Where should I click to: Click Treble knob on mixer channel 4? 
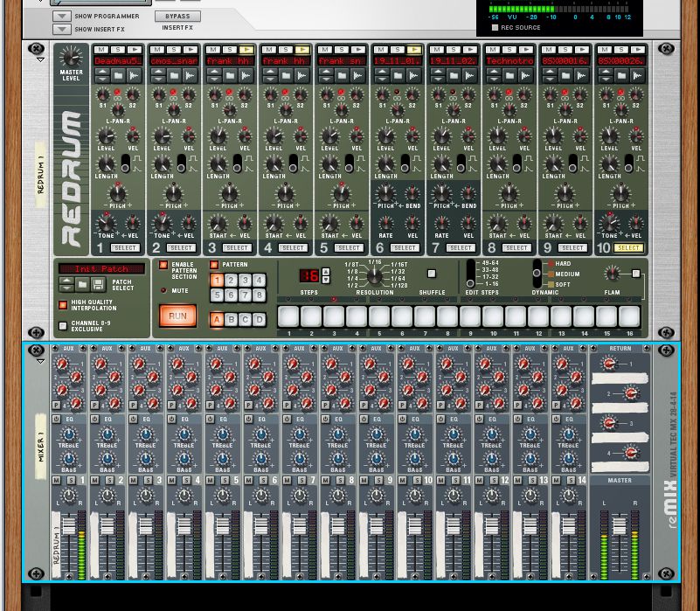[x=184, y=434]
